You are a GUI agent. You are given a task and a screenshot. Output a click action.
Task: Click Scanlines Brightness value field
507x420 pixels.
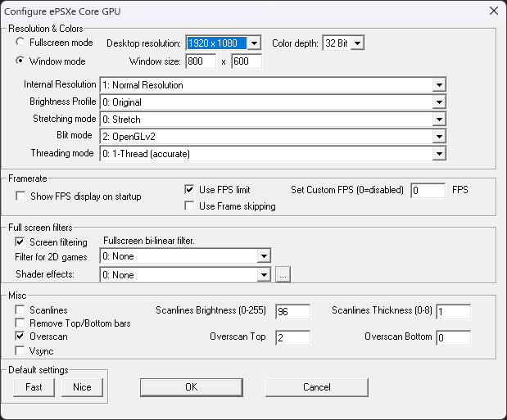tap(293, 312)
